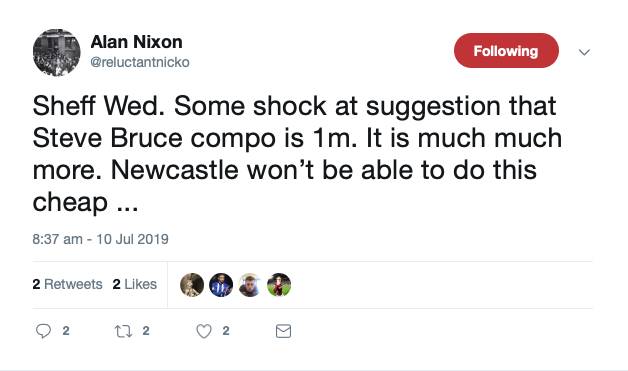The width and height of the screenshot is (628, 371).
Task: Open the @reluctantnicko handle link
Action: pyautogui.click(x=140, y=62)
